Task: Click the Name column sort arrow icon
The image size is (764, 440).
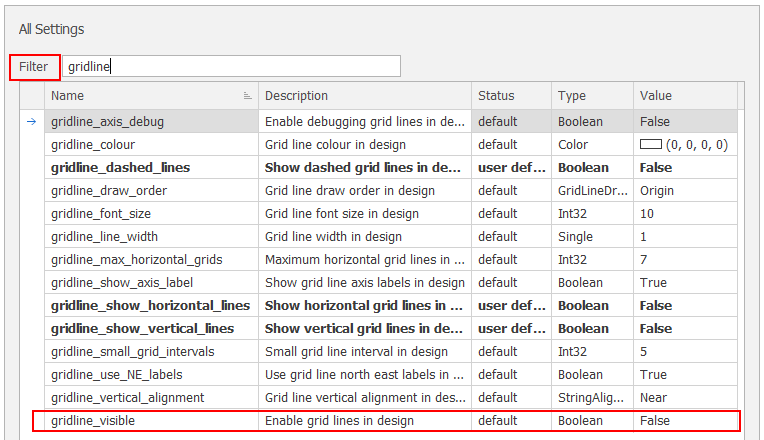Action: coord(247,96)
